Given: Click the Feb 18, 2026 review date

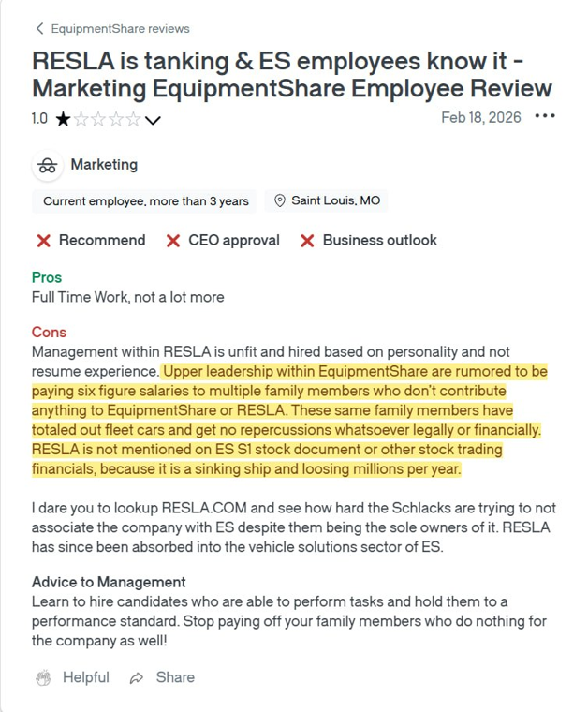Looking at the screenshot, I should point(481,118).
